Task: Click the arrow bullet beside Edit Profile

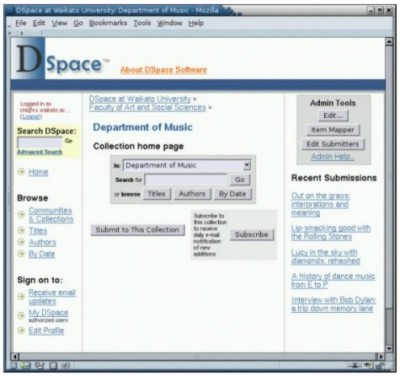Action: 21,331
